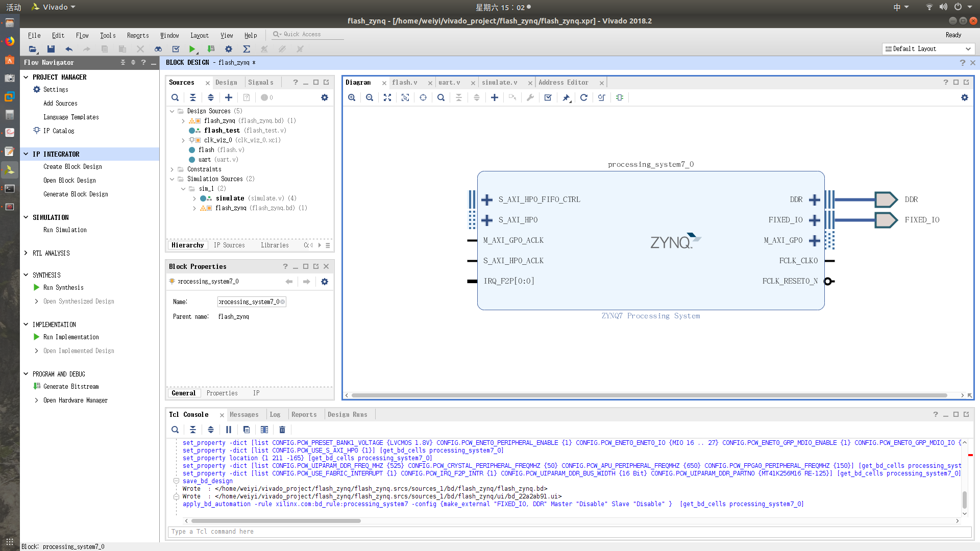980x551 pixels.
Task: Click the Run green play toolbar icon
Action: click(x=192, y=49)
